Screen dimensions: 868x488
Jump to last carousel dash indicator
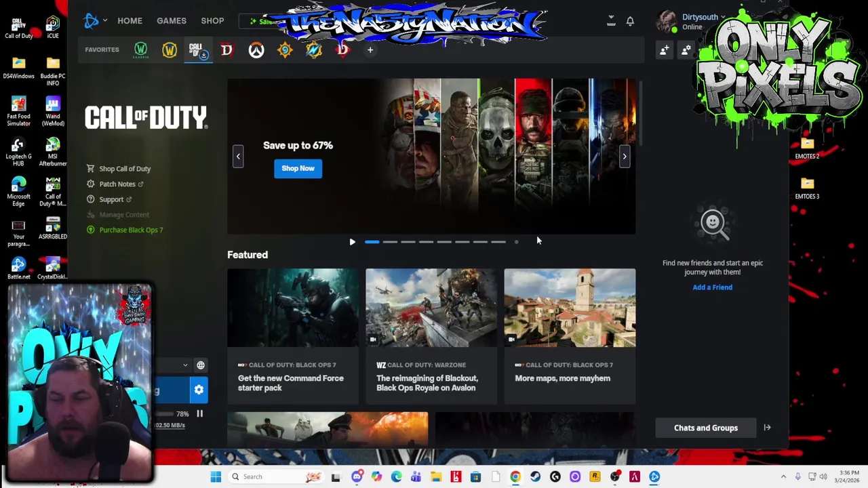(498, 242)
